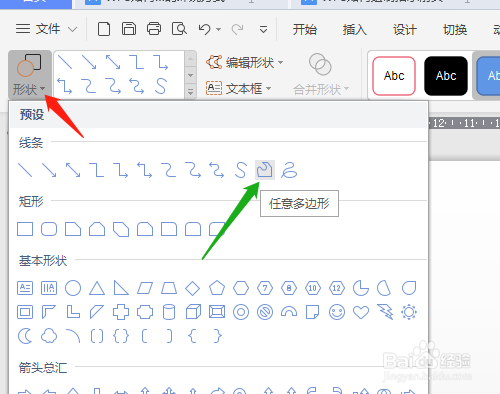Click the new document icon in toolbar
The width and height of the screenshot is (500, 394).
104,29
